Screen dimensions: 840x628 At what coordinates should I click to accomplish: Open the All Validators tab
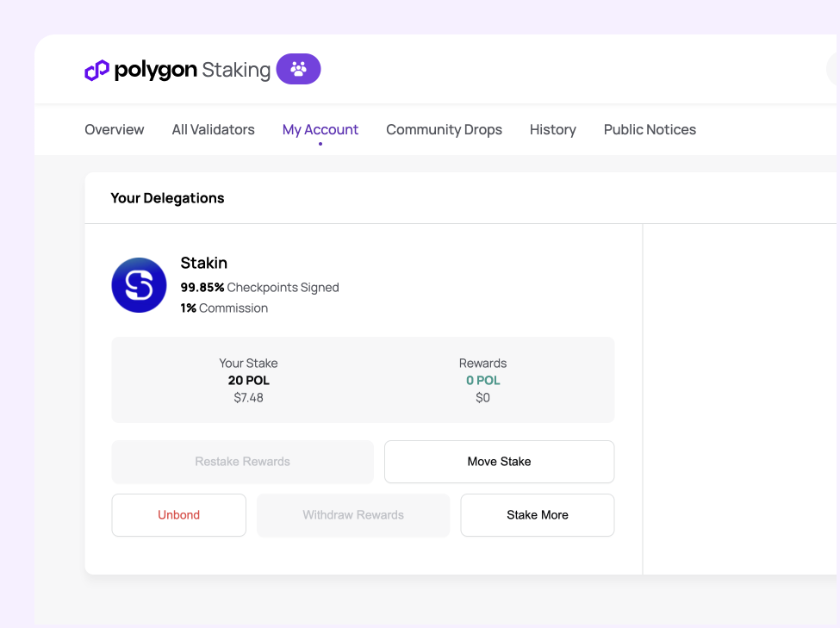(213, 129)
